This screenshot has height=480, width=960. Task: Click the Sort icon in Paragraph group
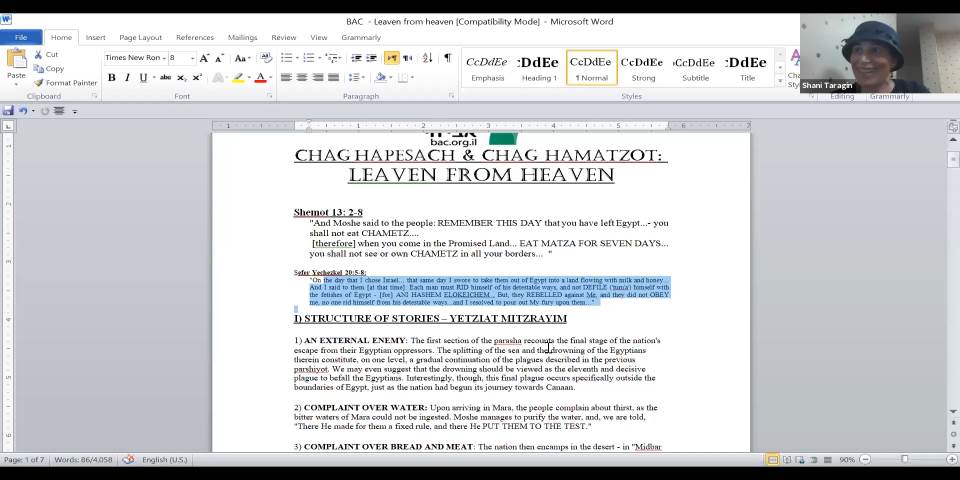[x=428, y=58]
